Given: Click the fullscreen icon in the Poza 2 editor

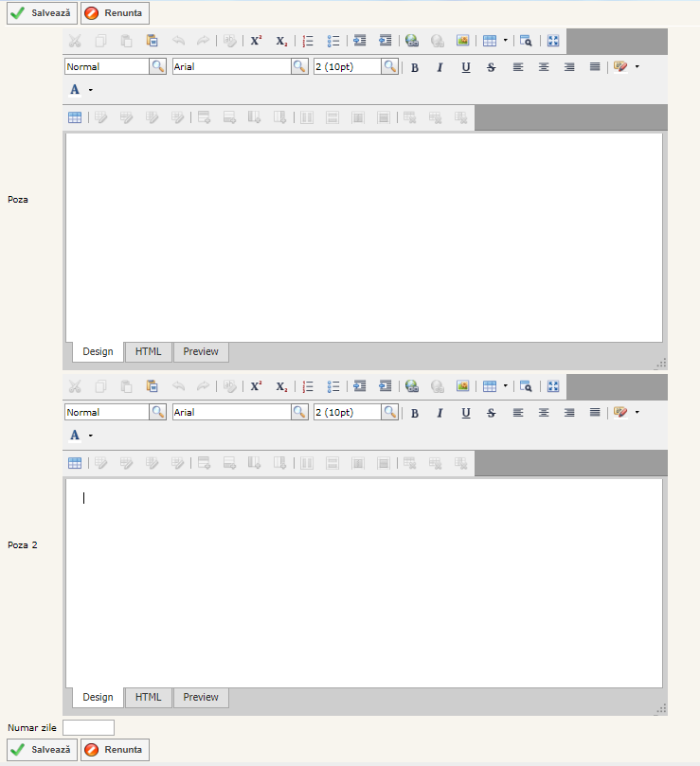Looking at the screenshot, I should tap(553, 386).
